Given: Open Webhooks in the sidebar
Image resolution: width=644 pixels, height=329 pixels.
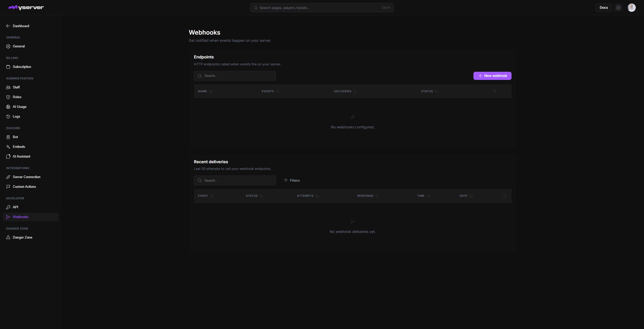Looking at the screenshot, I should click(31, 217).
